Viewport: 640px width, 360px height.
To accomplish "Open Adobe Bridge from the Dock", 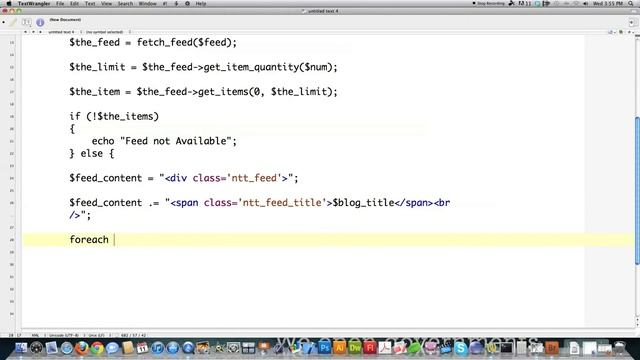I will [552, 348].
